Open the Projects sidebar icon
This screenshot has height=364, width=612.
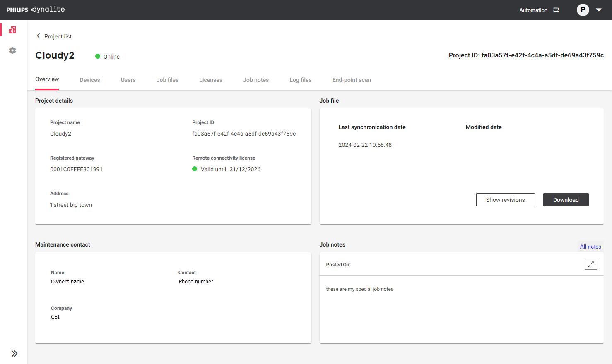tap(12, 29)
